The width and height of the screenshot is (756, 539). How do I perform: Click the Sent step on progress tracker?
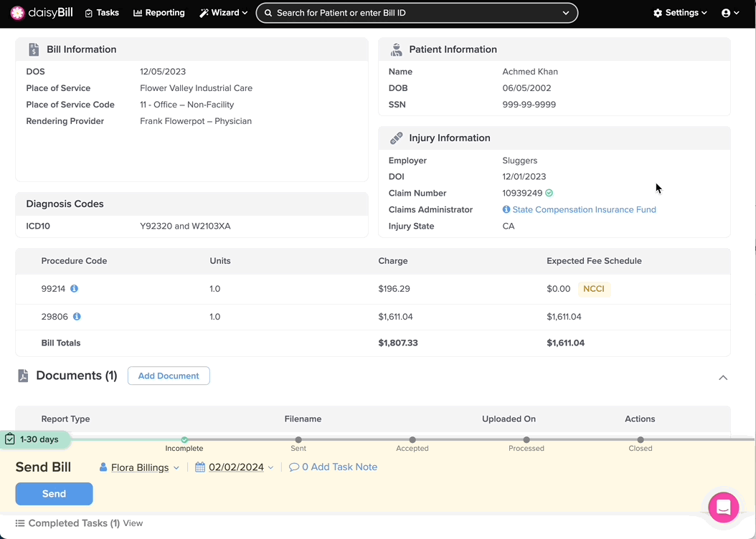click(298, 444)
